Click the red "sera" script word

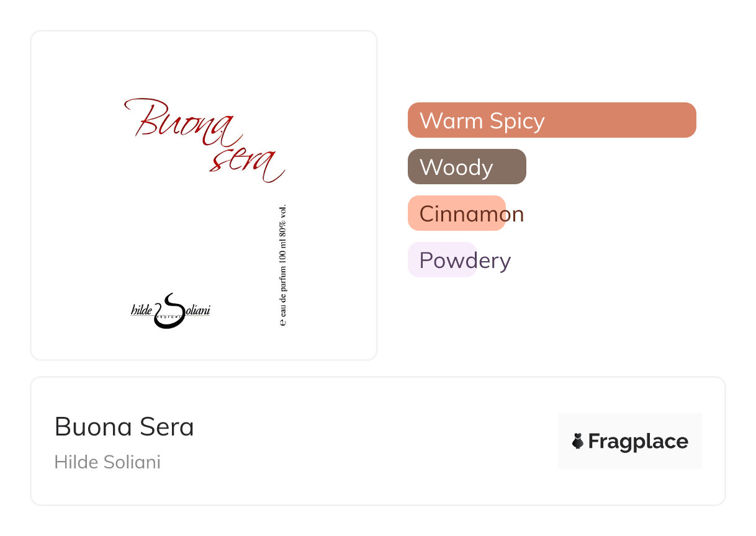pyautogui.click(x=245, y=163)
